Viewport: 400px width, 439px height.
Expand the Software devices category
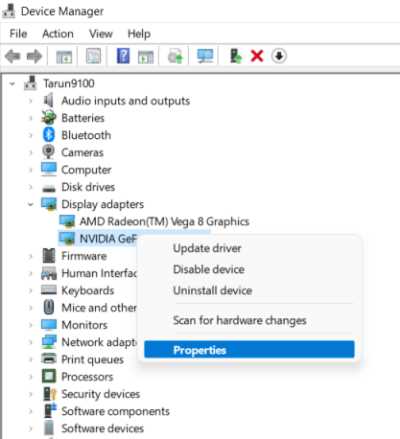[31, 429]
